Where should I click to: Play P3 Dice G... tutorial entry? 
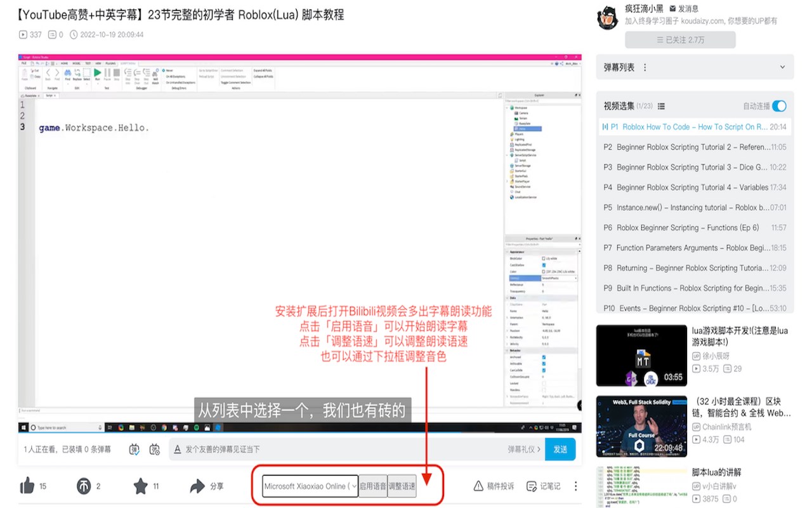(695, 167)
